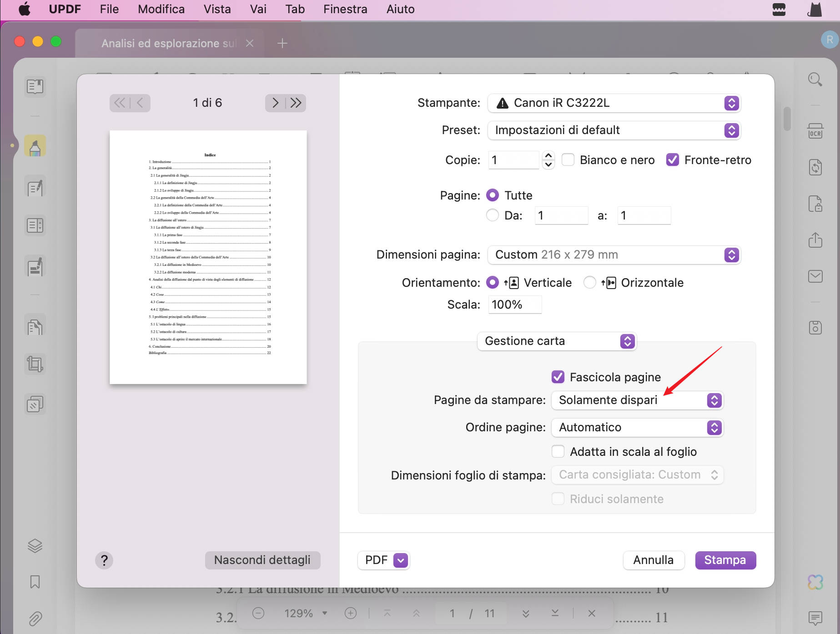Viewport: 840px width, 634px height.
Task: Click the Scala 100% field
Action: (515, 305)
